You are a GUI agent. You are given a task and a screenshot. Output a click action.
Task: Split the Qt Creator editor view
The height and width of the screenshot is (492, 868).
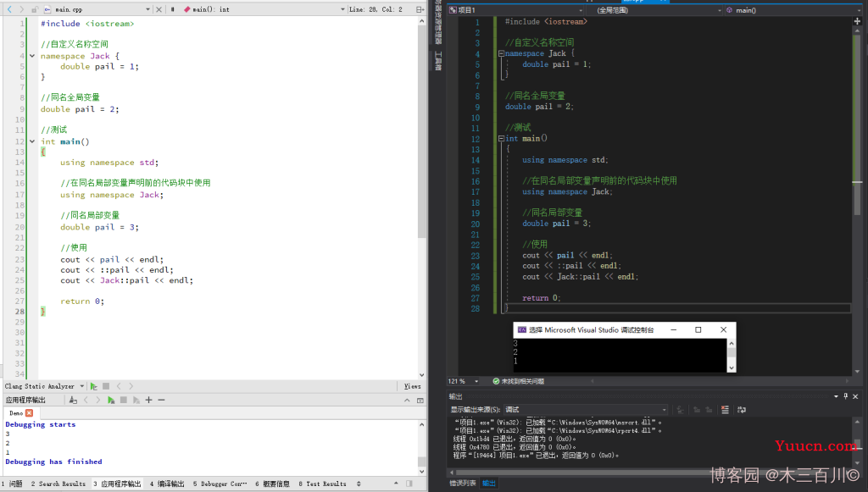(x=420, y=9)
